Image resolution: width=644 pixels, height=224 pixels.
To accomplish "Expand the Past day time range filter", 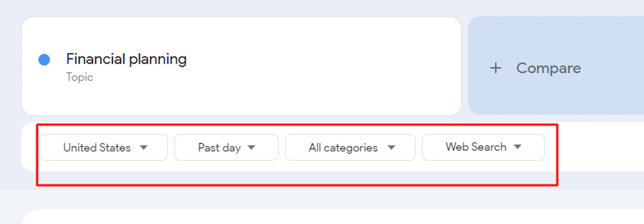I will [226, 147].
